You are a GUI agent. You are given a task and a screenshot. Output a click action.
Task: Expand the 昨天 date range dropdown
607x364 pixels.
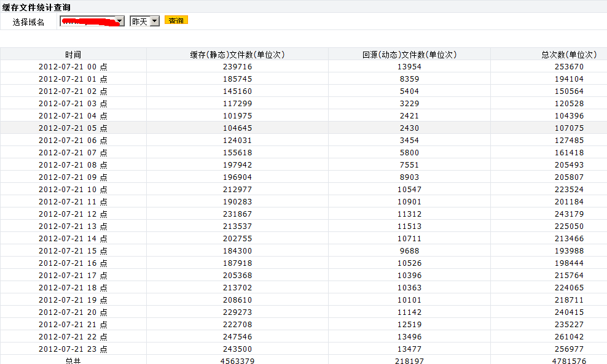(154, 21)
